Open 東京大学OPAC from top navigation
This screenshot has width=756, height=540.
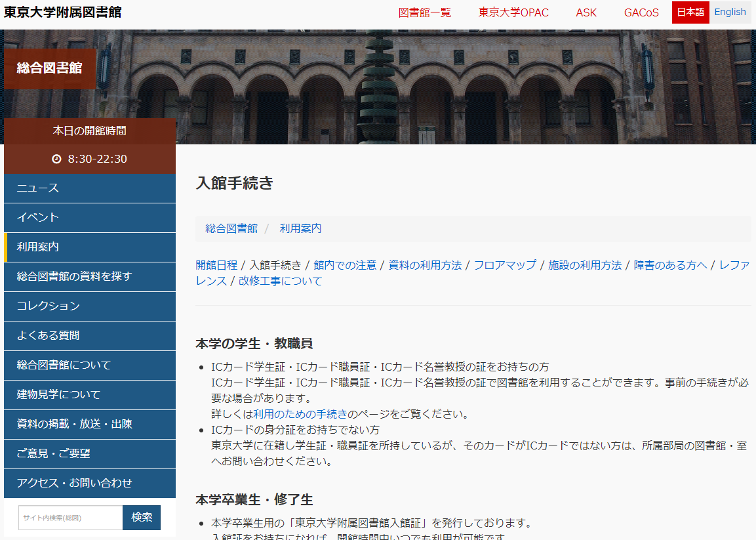(513, 12)
